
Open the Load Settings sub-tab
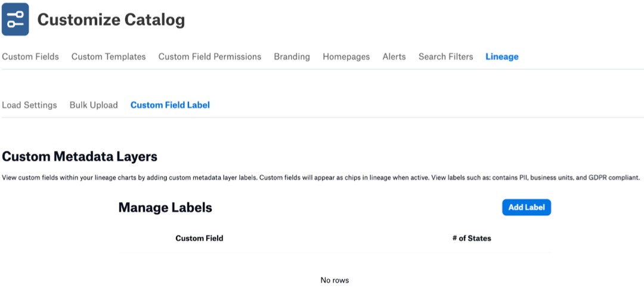[30, 105]
